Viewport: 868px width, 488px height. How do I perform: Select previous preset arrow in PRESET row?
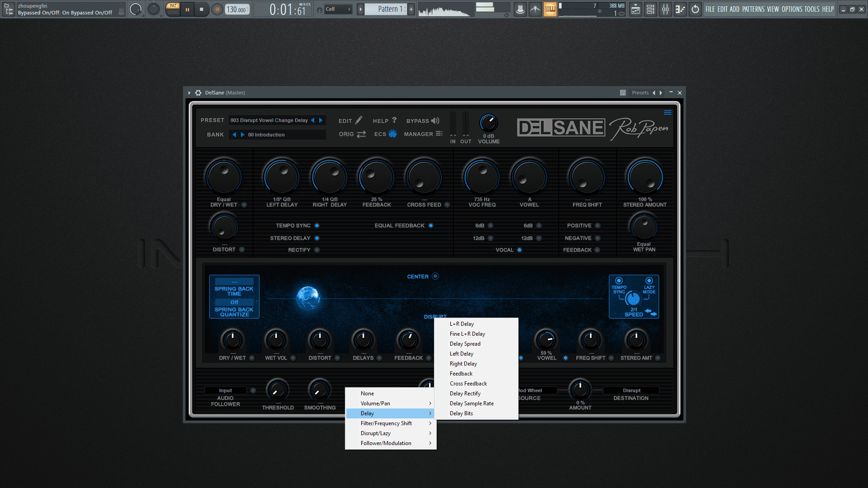point(312,120)
